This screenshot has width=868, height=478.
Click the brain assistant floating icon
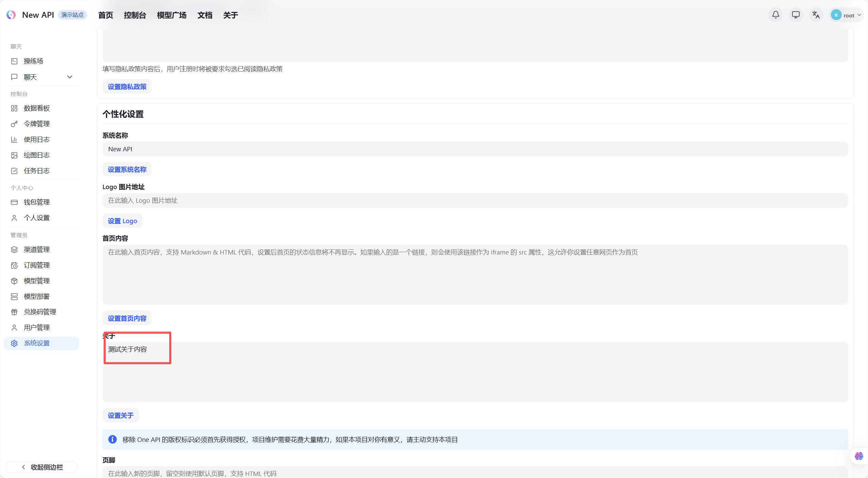858,456
